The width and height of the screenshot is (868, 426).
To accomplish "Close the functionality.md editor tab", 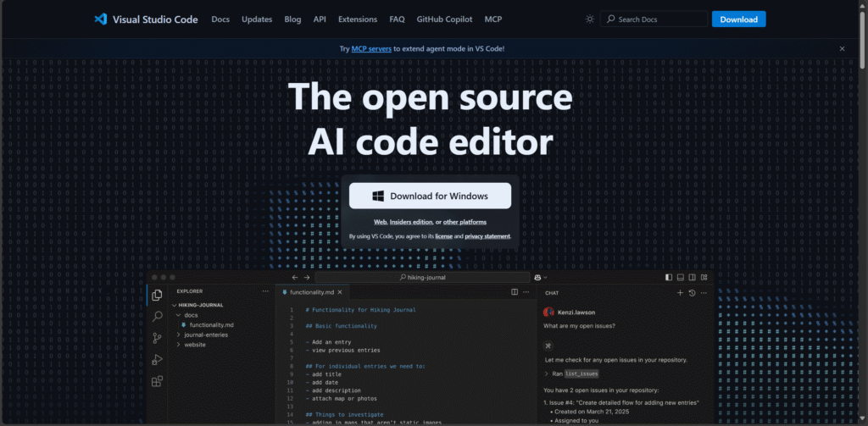I will click(340, 292).
